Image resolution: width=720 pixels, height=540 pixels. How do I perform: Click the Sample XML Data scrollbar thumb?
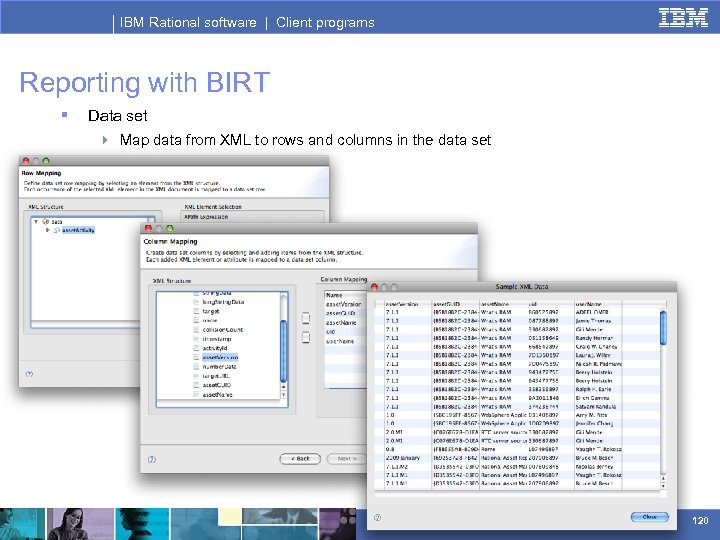(663, 327)
